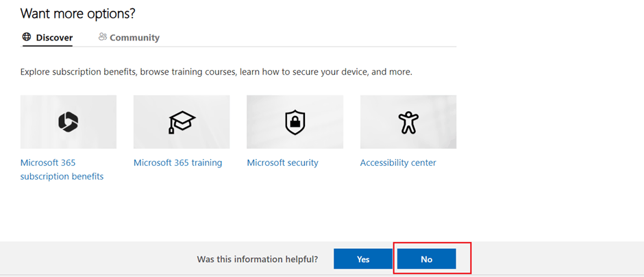Viewport: 644px width, 277px height.
Task: Follow the Microsoft security link
Action: [282, 162]
